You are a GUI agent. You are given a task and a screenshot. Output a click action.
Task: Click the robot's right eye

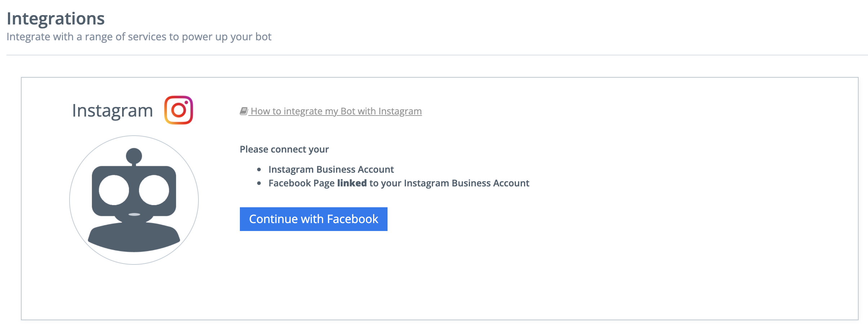click(154, 190)
